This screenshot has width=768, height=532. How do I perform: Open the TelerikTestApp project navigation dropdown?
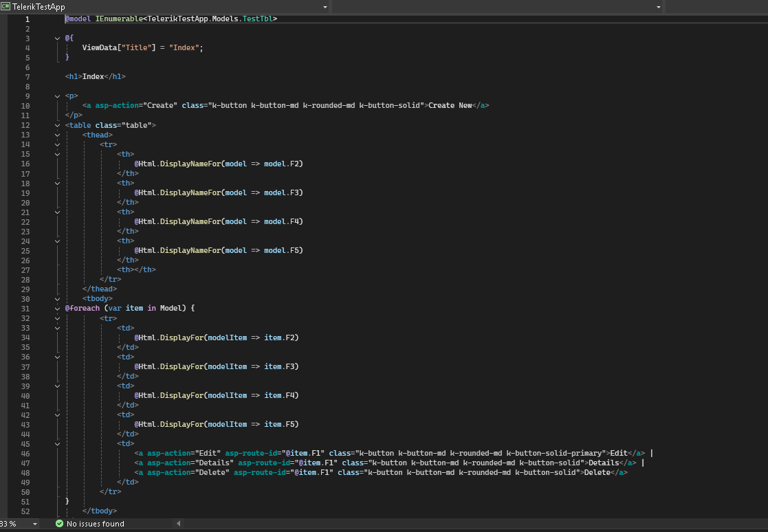pyautogui.click(x=325, y=7)
